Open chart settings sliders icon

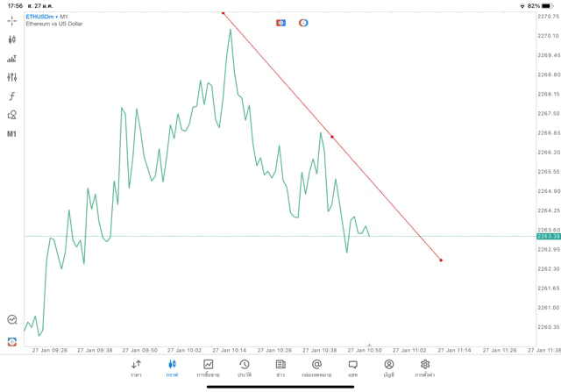click(x=12, y=77)
